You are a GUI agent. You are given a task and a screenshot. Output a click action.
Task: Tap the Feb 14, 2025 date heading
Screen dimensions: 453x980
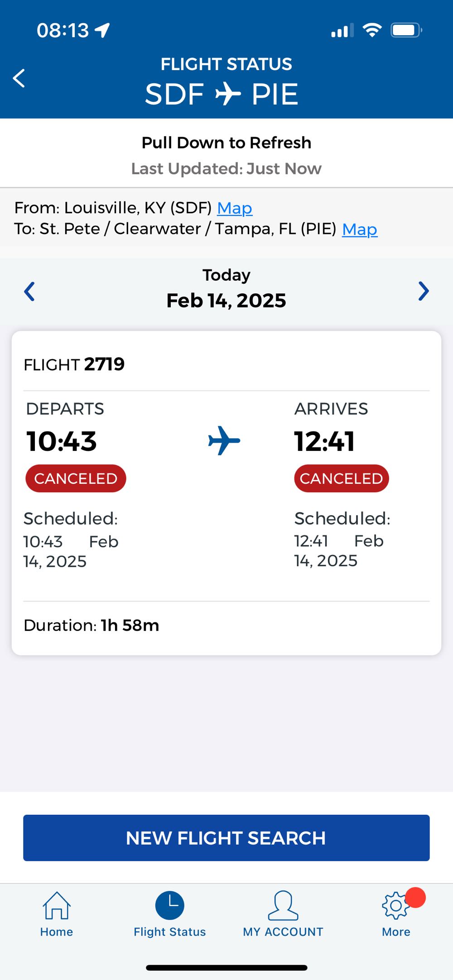tap(226, 301)
